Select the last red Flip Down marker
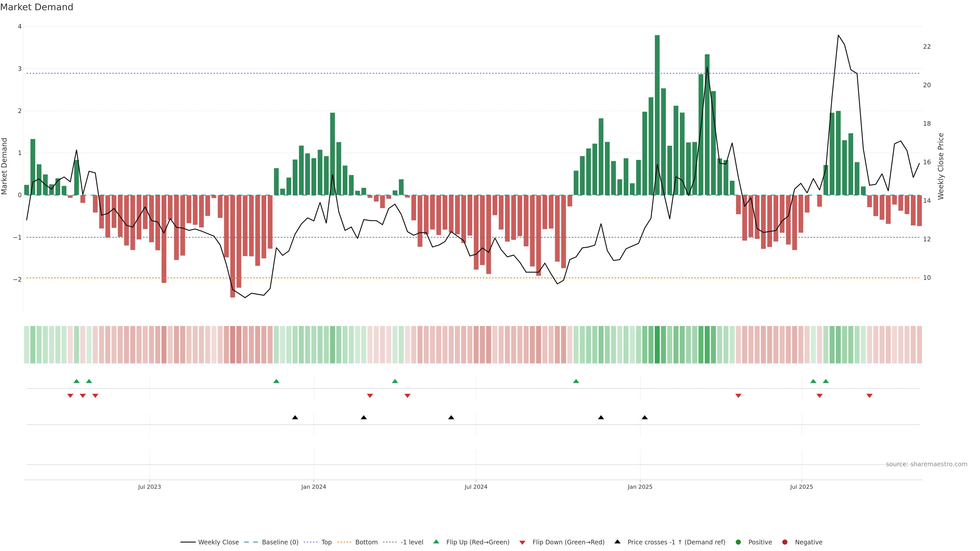This screenshot has height=551, width=980. (x=869, y=396)
